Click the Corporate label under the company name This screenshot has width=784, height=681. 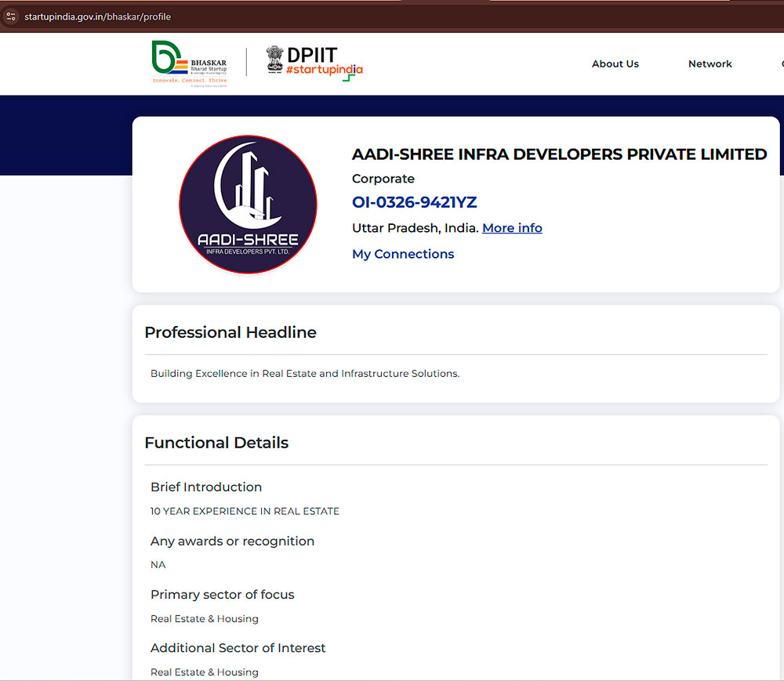(x=383, y=179)
